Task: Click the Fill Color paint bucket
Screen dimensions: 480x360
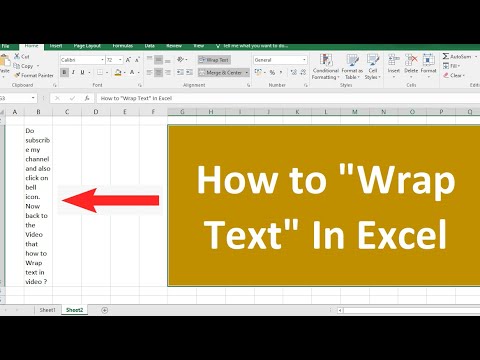Action: coord(118,72)
